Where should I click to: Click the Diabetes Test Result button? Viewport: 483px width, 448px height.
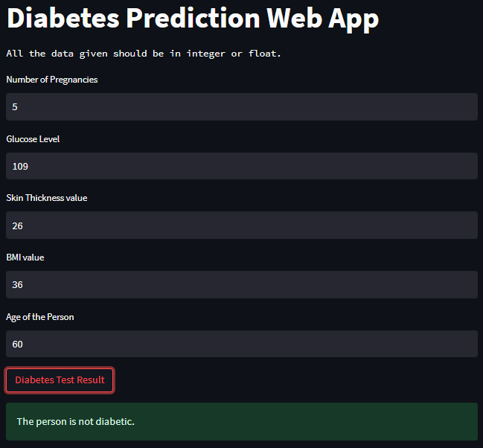coord(60,380)
